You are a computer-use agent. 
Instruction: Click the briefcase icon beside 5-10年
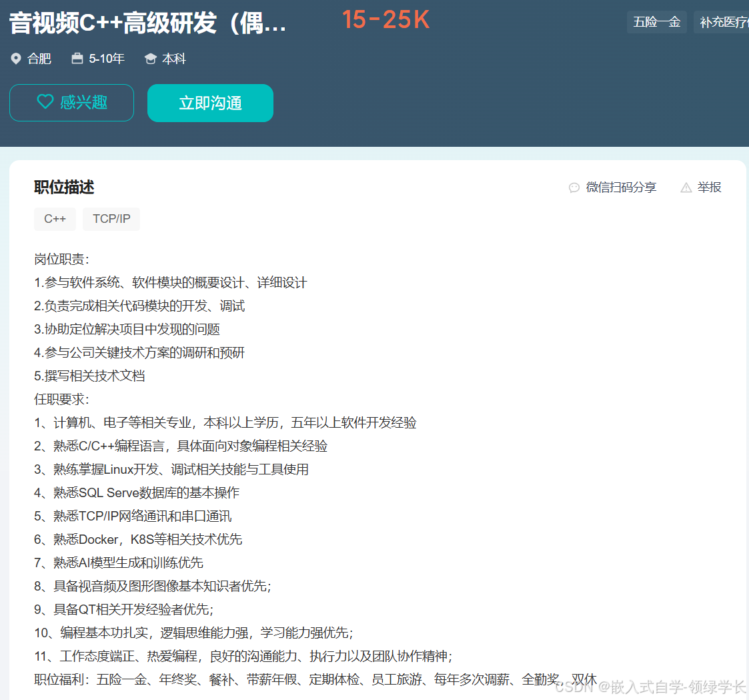pyautogui.click(x=77, y=58)
